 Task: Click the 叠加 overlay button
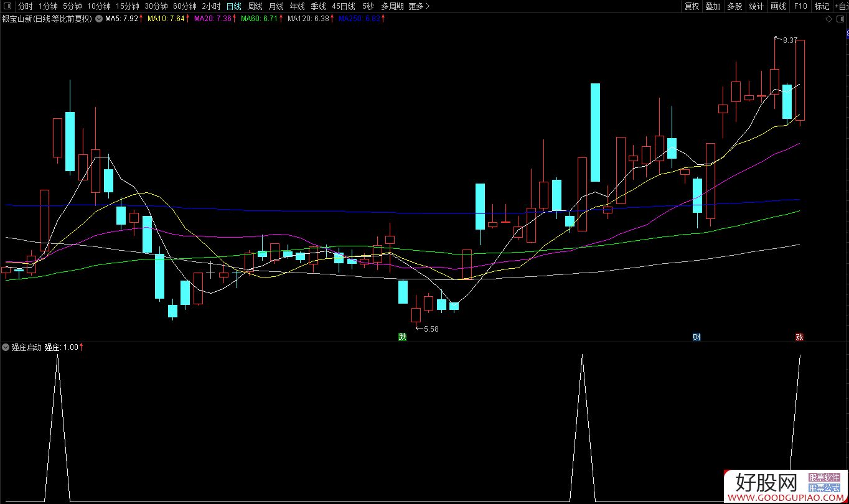(x=713, y=6)
